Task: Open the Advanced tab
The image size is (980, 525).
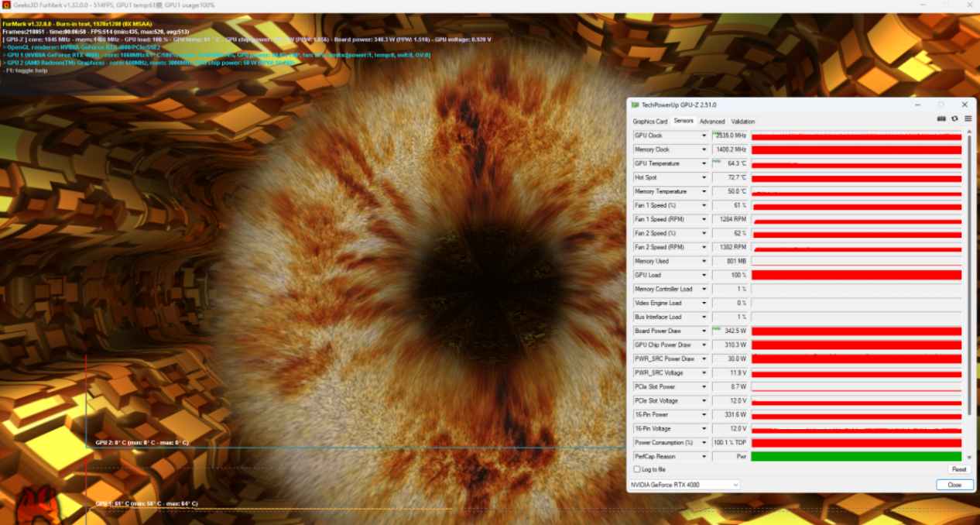Action: point(712,122)
